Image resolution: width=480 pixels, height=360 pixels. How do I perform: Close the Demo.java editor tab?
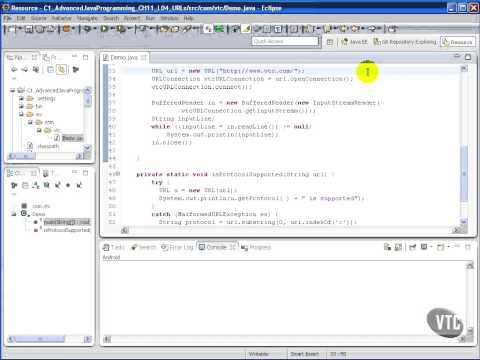(144, 58)
